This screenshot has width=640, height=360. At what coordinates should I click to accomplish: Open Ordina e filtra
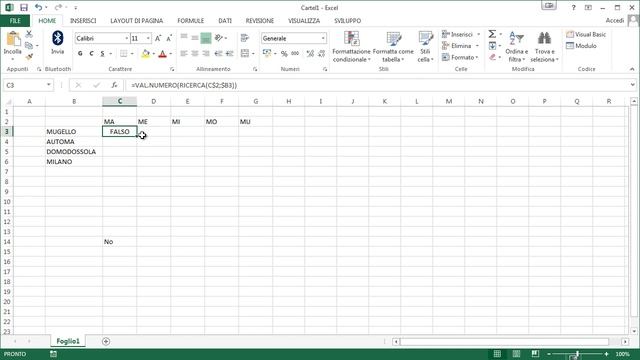click(516, 47)
